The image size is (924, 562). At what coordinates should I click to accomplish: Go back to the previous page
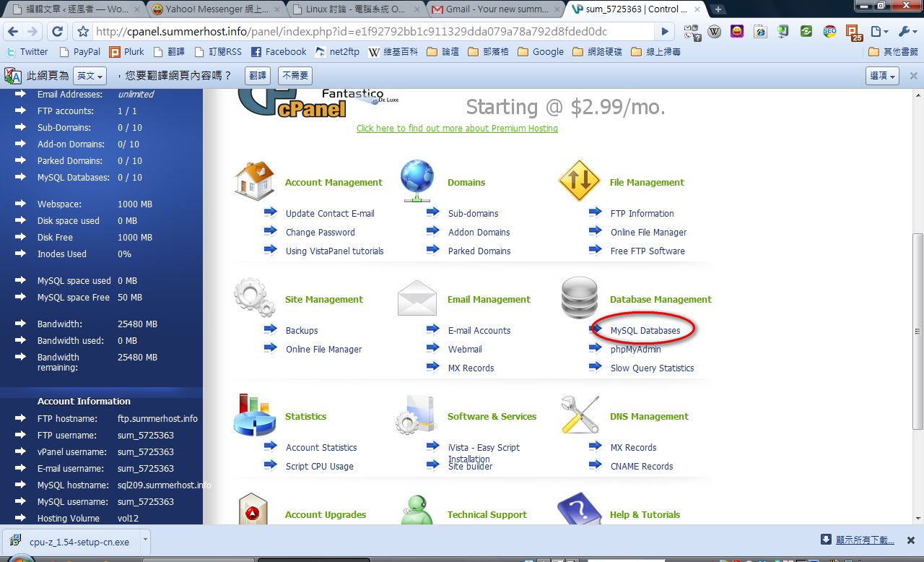13,32
